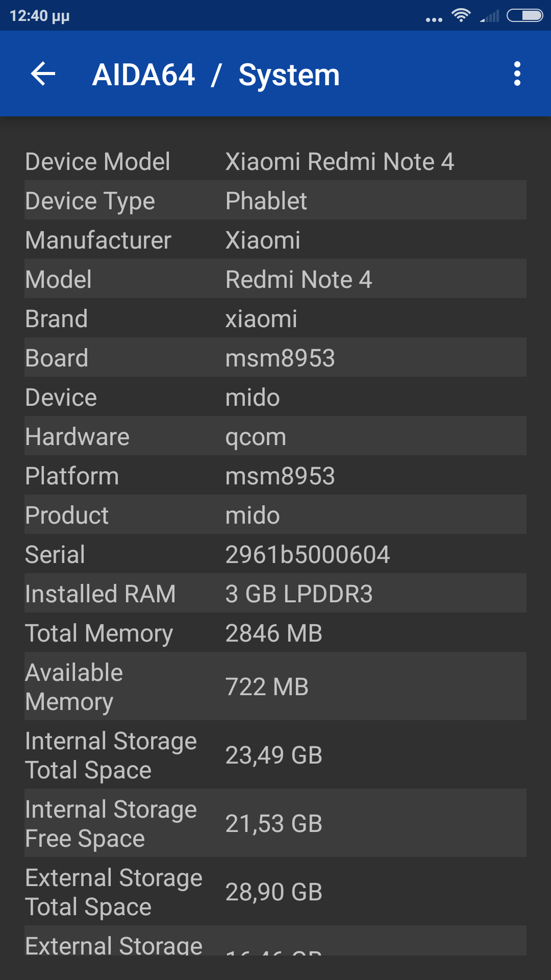
Task: Tap the battery indicator icon
Action: (x=524, y=16)
